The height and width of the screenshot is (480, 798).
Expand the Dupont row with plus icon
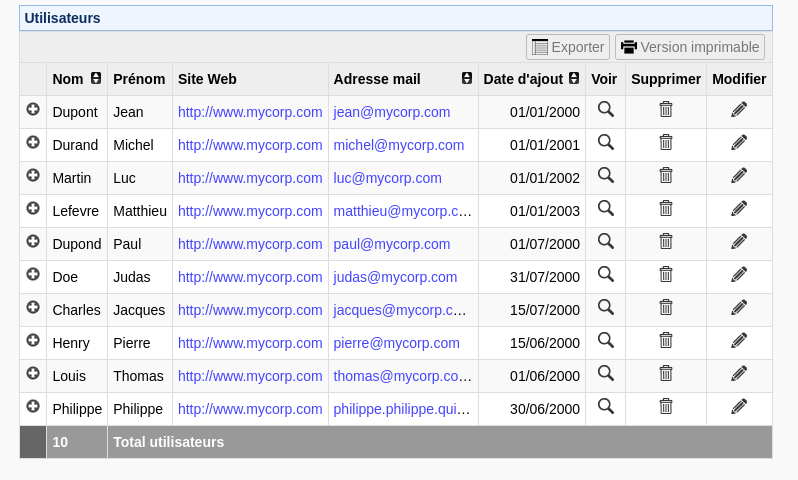coord(33,110)
